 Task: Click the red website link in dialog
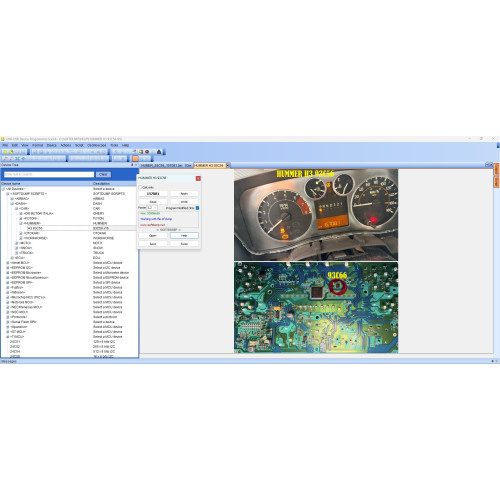click(152, 225)
